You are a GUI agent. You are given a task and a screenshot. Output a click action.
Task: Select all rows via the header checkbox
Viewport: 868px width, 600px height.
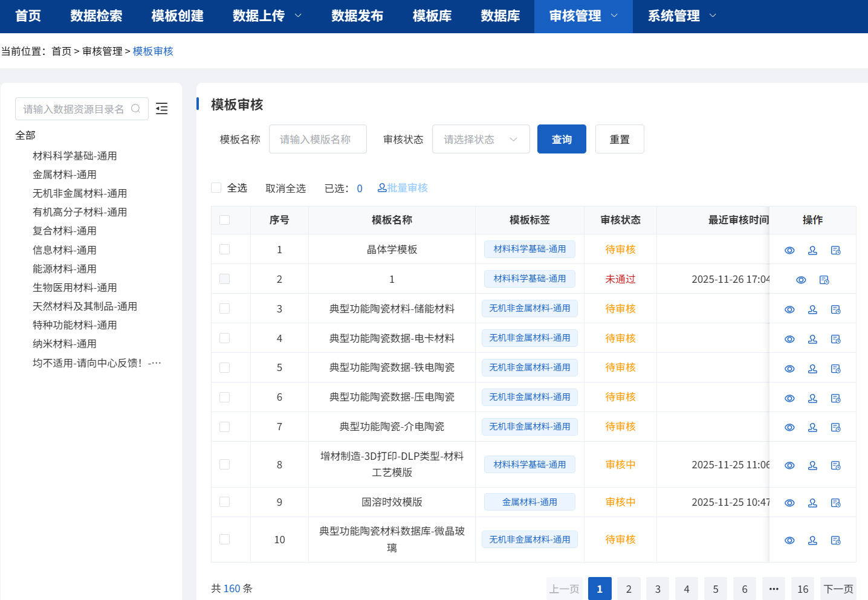(224, 220)
